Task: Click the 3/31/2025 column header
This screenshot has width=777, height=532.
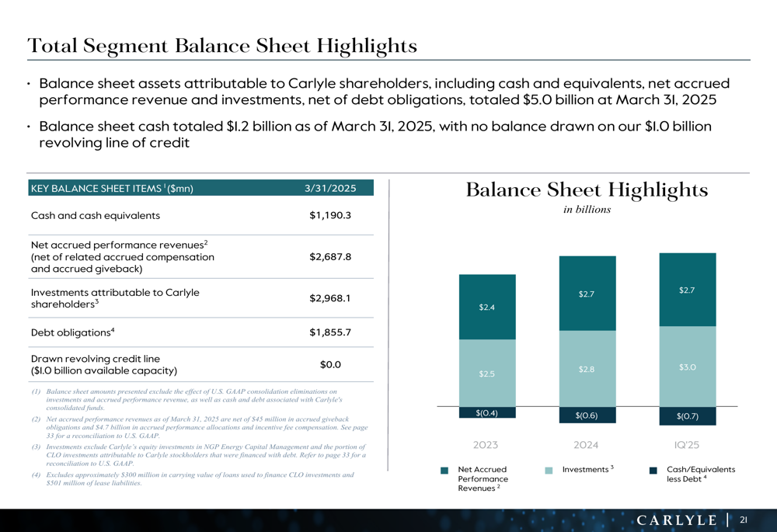Action: [330, 188]
